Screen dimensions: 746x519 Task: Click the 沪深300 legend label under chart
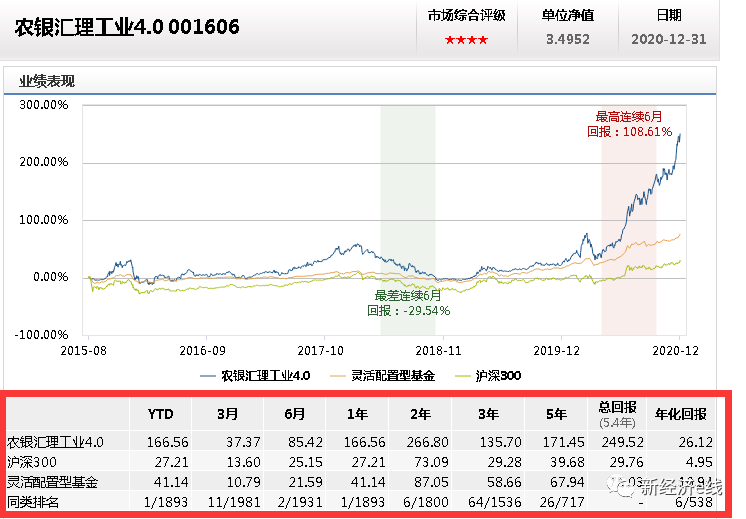coord(498,376)
